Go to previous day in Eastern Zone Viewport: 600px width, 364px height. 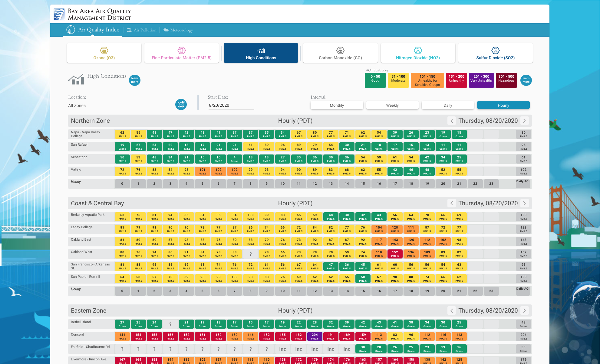pos(452,310)
